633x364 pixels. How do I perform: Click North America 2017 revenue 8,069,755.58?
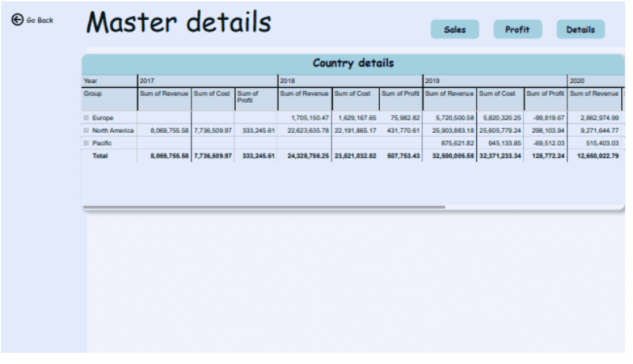pyautogui.click(x=171, y=131)
